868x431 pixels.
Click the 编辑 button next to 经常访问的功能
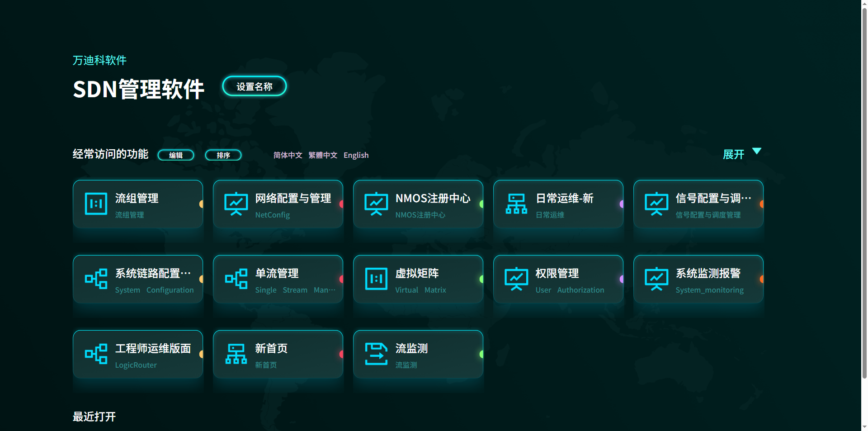click(x=176, y=155)
